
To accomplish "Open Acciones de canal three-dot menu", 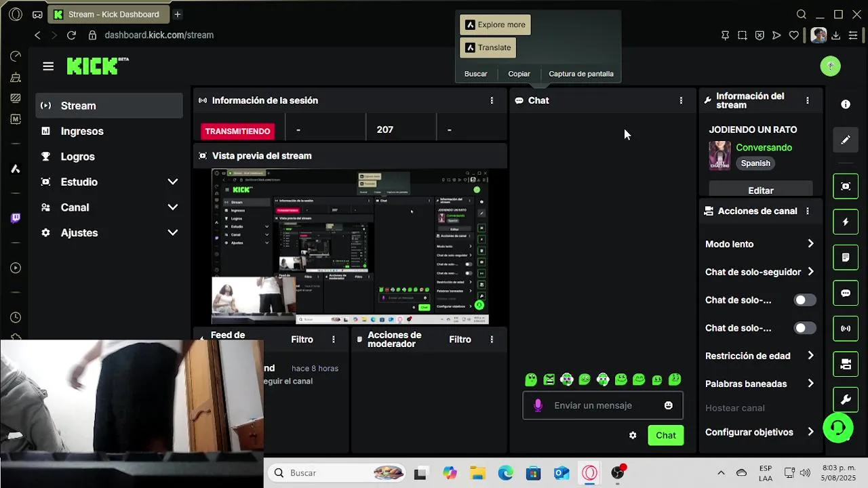I will click(x=807, y=211).
